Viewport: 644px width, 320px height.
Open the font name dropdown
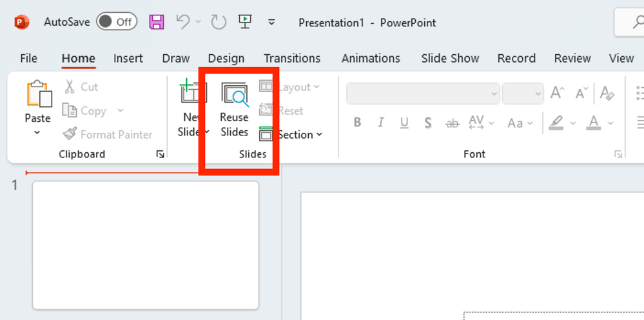coord(494,94)
